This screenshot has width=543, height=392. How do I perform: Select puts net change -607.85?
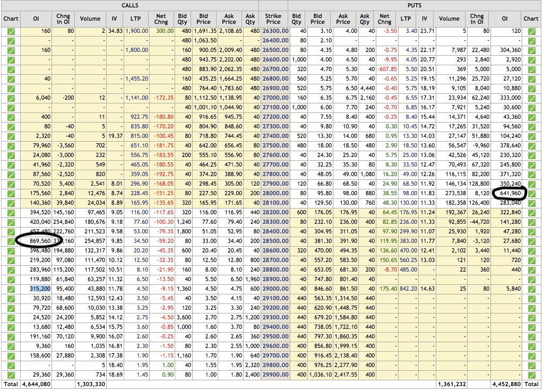[x=388, y=69]
